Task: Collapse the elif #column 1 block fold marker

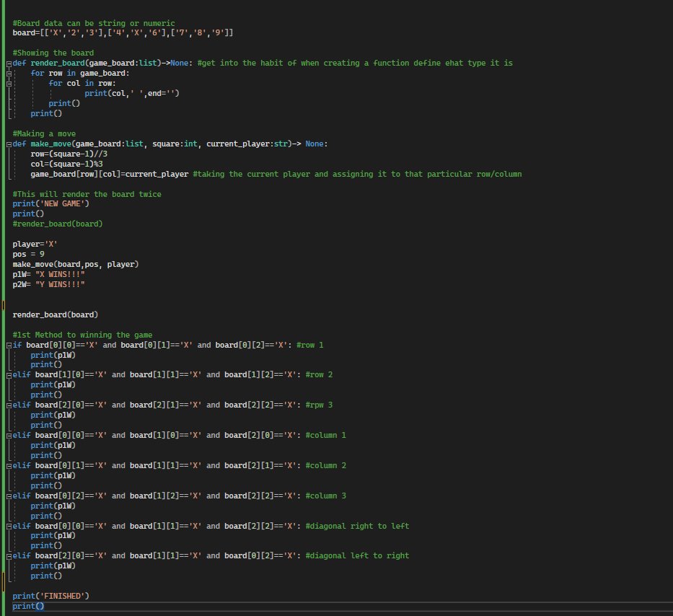Action: click(x=9, y=436)
